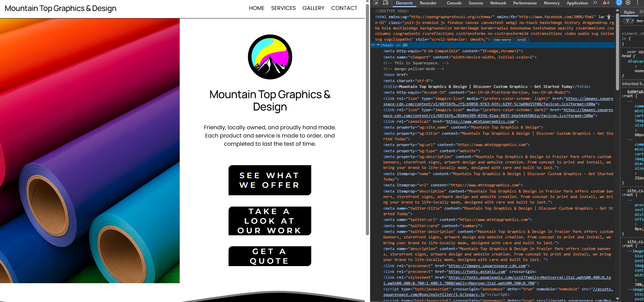Show more DevTools tabs chevron
This screenshot has height=302, width=644.
(595, 3)
